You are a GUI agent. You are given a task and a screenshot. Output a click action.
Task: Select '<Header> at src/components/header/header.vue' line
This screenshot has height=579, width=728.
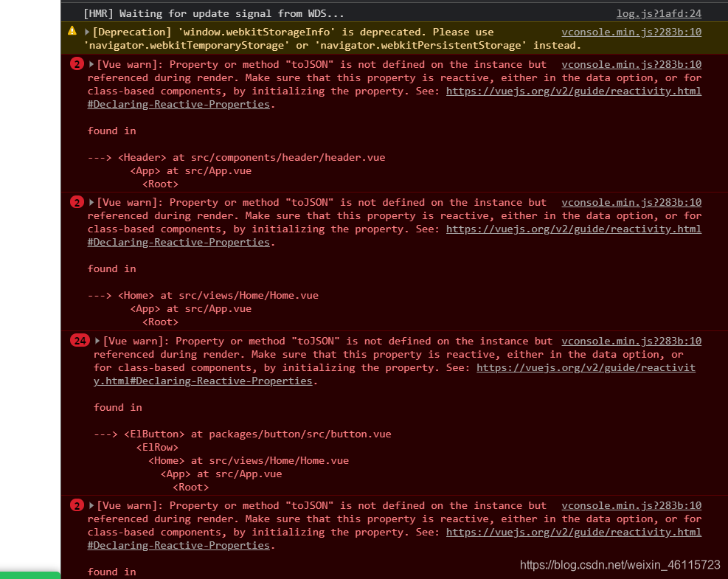[252, 157]
